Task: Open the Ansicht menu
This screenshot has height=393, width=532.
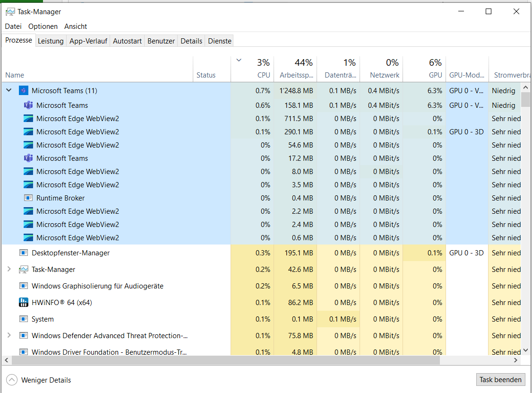Action: coord(76,26)
